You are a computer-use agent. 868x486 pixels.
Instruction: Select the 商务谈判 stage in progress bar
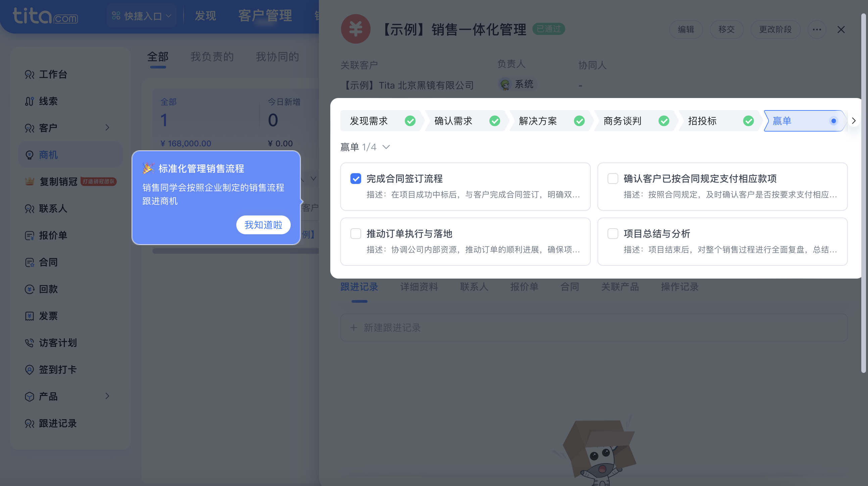(622, 121)
